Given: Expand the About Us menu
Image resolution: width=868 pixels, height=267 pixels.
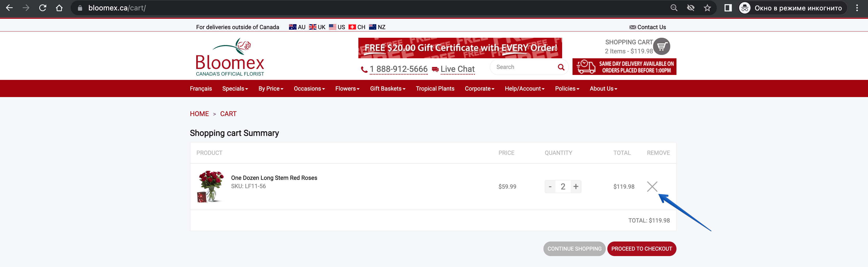Looking at the screenshot, I should (603, 88).
